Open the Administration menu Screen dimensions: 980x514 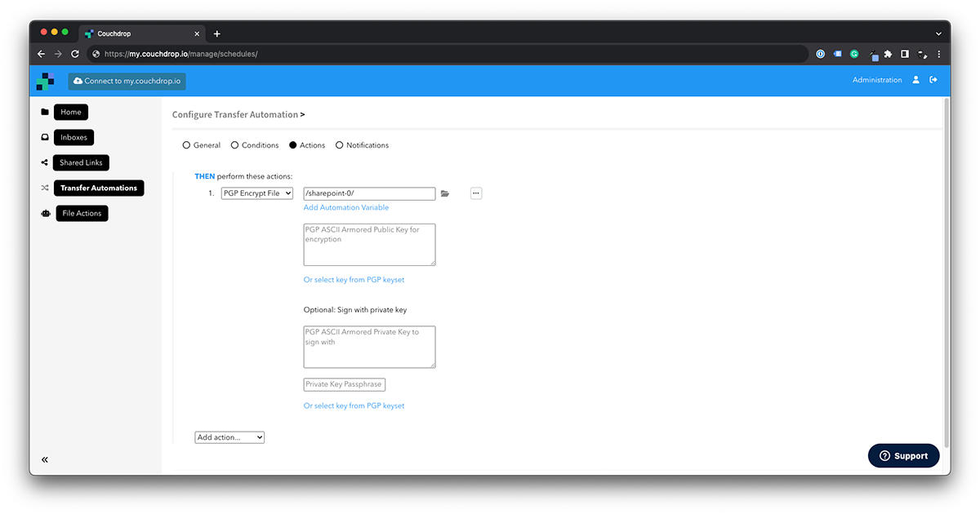(877, 80)
